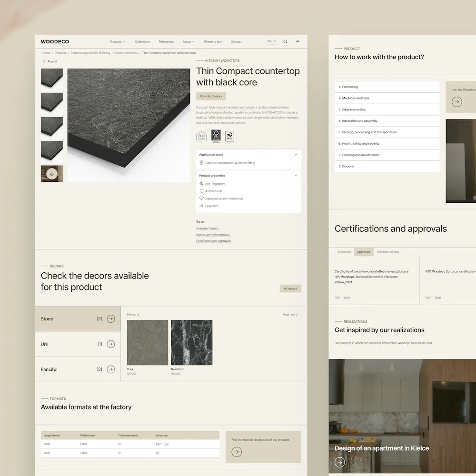Select the first product thumbnail image
The height and width of the screenshot is (476, 476).
52,78
